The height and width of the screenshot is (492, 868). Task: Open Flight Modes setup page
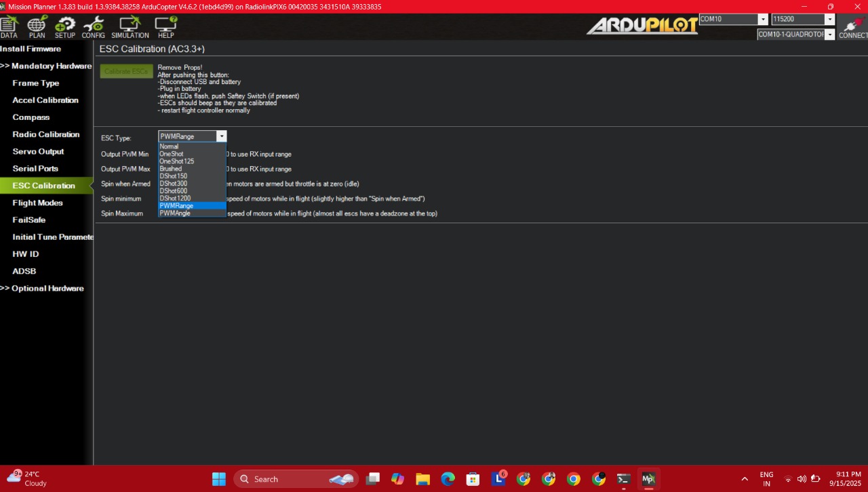point(37,203)
